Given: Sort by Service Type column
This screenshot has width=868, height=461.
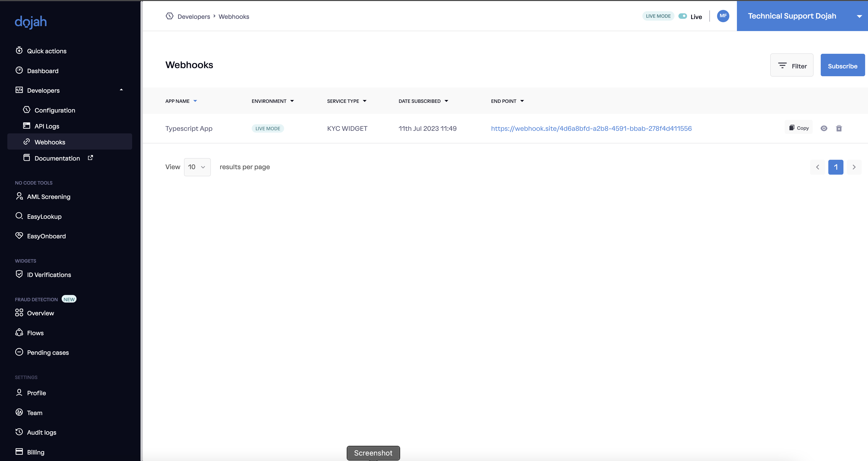Looking at the screenshot, I should (x=347, y=101).
